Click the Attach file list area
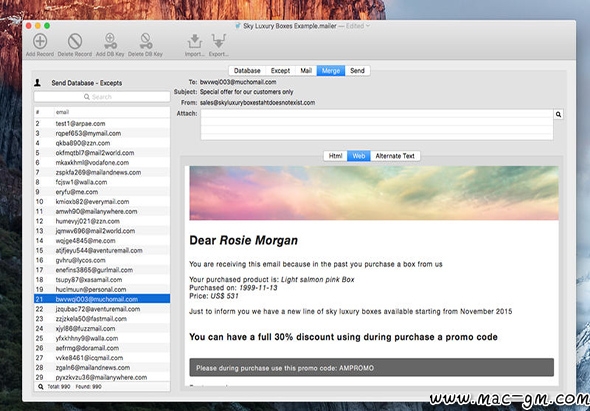 pyautogui.click(x=377, y=125)
